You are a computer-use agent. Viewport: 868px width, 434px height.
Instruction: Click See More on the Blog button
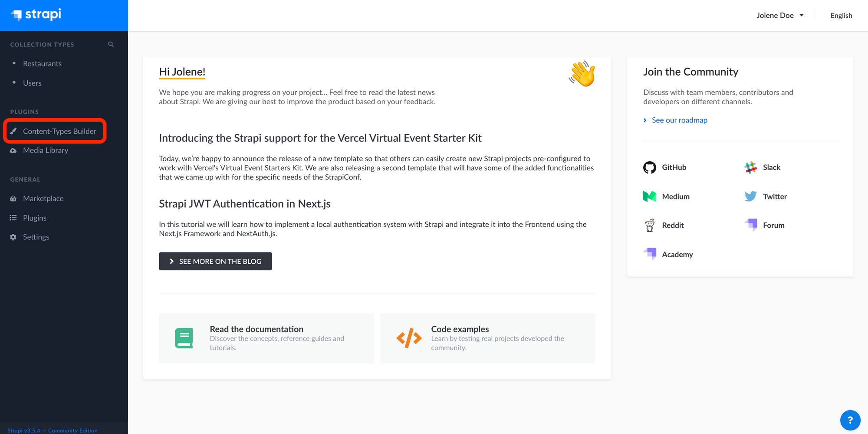(215, 261)
